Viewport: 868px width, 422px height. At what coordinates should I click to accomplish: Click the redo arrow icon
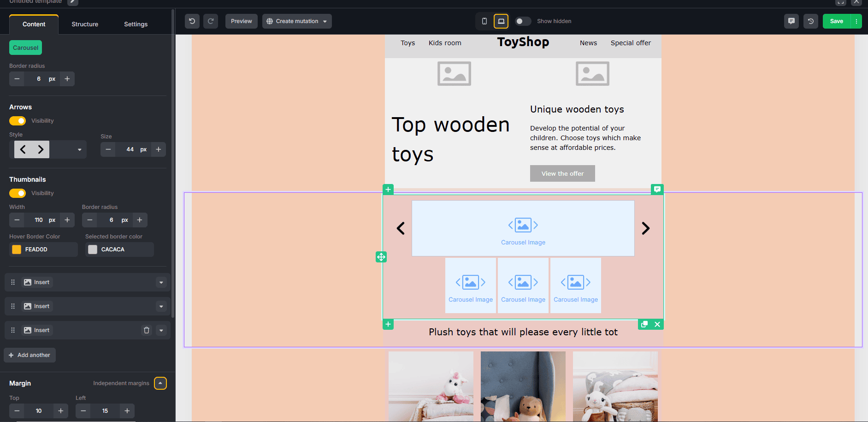(211, 21)
